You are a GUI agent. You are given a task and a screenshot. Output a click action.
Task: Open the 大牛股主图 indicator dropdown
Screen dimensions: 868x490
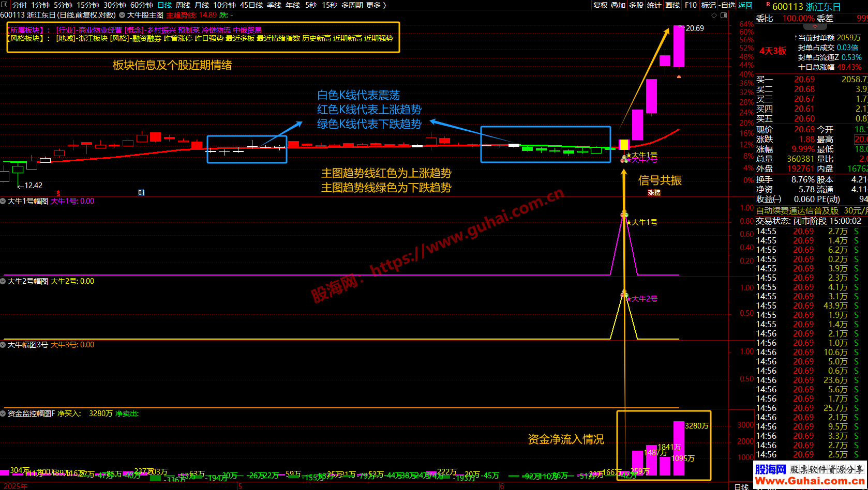pos(123,15)
